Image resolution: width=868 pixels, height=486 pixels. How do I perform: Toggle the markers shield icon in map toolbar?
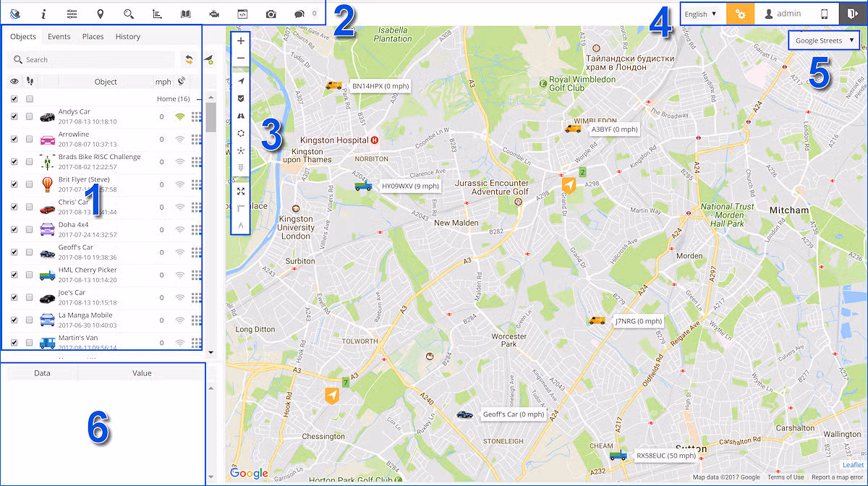tap(241, 98)
